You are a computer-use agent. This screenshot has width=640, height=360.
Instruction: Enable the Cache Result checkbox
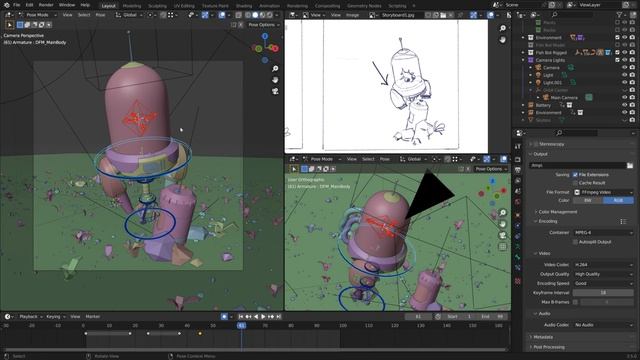pos(575,183)
